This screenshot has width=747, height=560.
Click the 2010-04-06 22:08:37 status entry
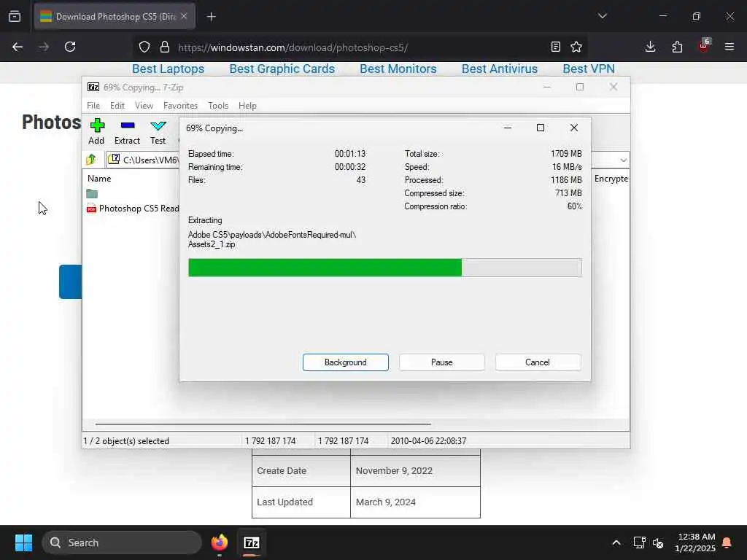coord(428,441)
